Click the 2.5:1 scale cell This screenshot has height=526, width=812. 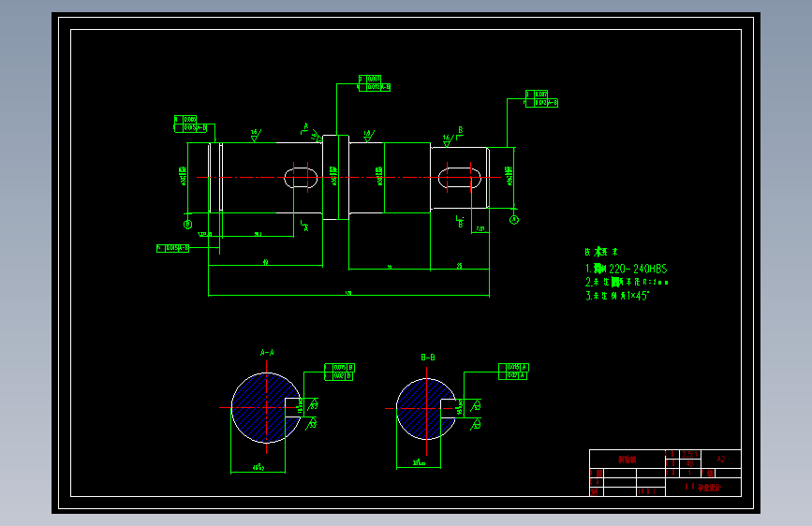(x=689, y=455)
